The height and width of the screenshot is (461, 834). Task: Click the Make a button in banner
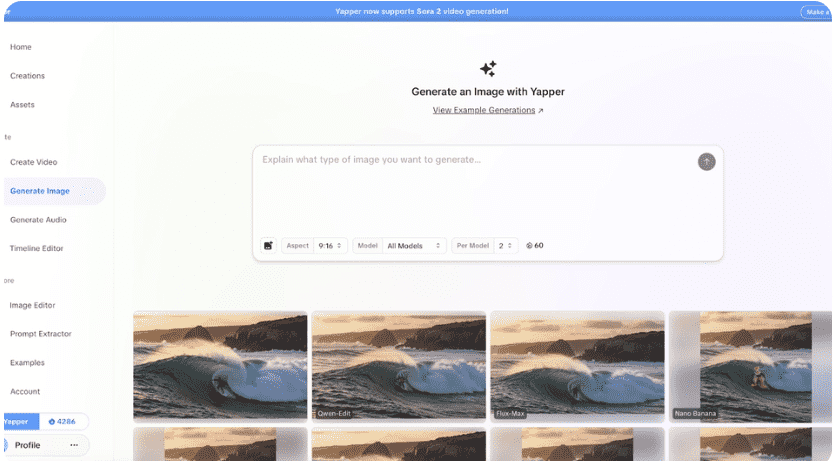816,12
